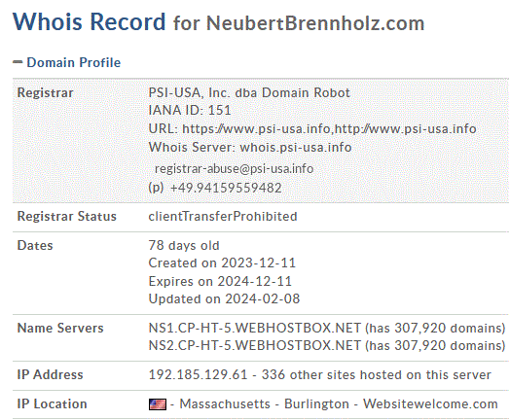The height and width of the screenshot is (420, 510).
Task: Click the Created on 2023-12-11 date
Action: [222, 262]
